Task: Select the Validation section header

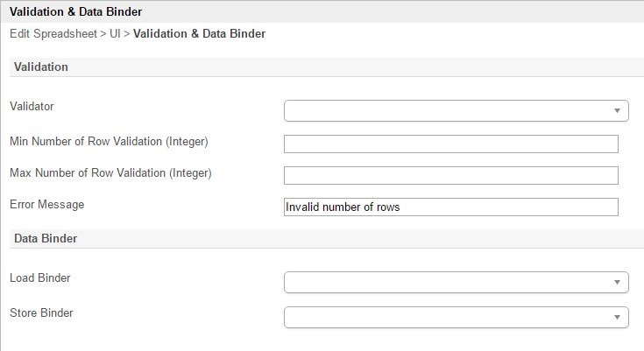Action: tap(41, 67)
